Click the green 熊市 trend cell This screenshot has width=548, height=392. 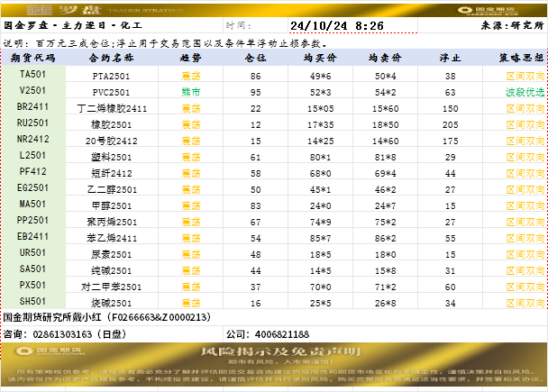[x=191, y=92]
